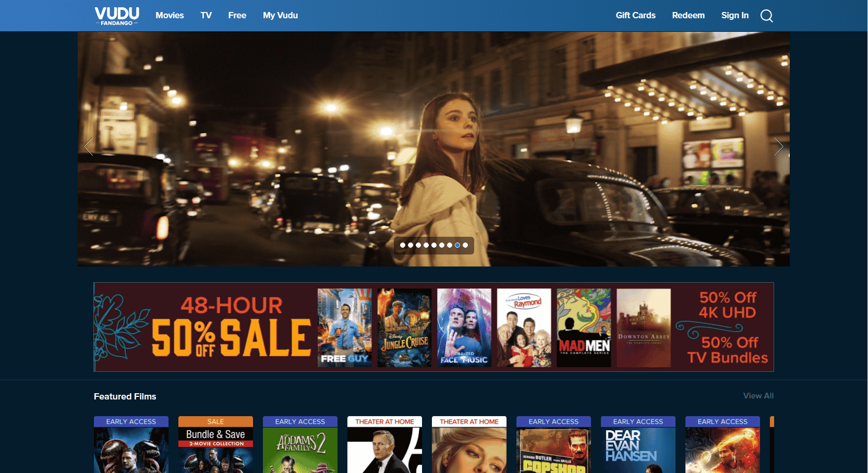The height and width of the screenshot is (473, 868).
Task: Click the 50% Off TV Bundles text
Action: (x=728, y=350)
